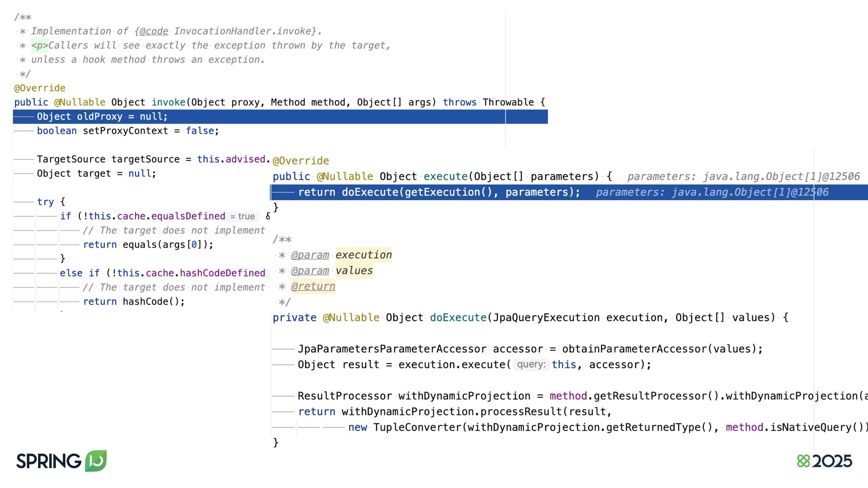
Task: Click the 2025 year text
Action: pyautogui.click(x=832, y=461)
